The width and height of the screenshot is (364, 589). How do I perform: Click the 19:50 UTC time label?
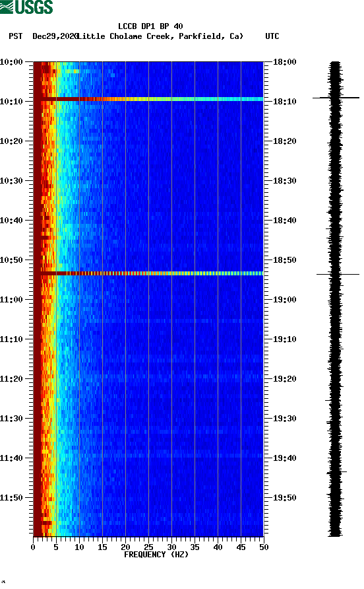(284, 498)
